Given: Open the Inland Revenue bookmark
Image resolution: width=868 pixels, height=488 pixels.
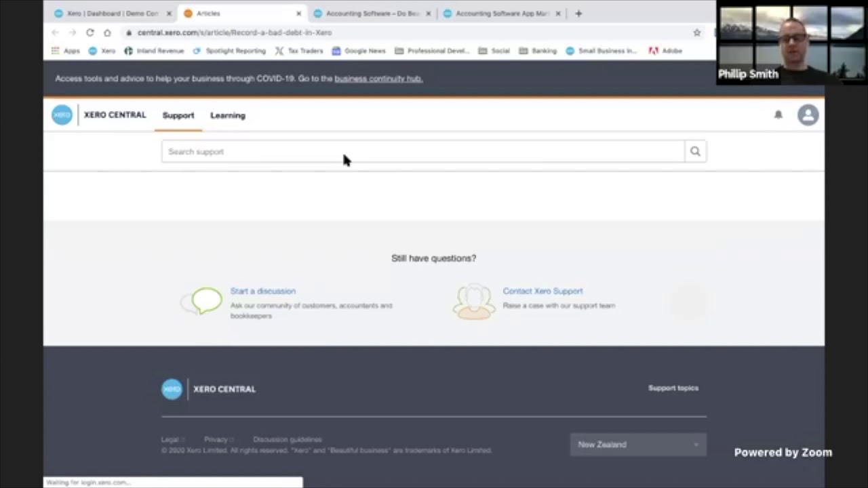Looking at the screenshot, I should (x=154, y=51).
